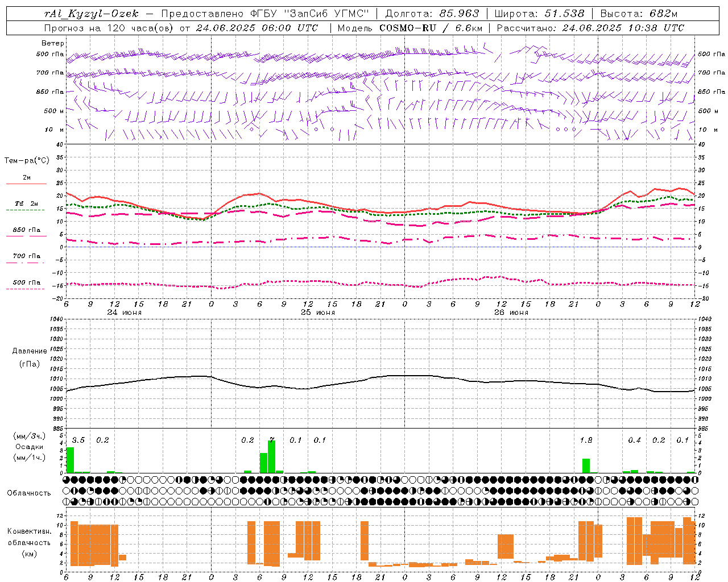Click the tallest green bar under the 3.5 value
728x582 pixels.
pyautogui.click(x=70, y=460)
